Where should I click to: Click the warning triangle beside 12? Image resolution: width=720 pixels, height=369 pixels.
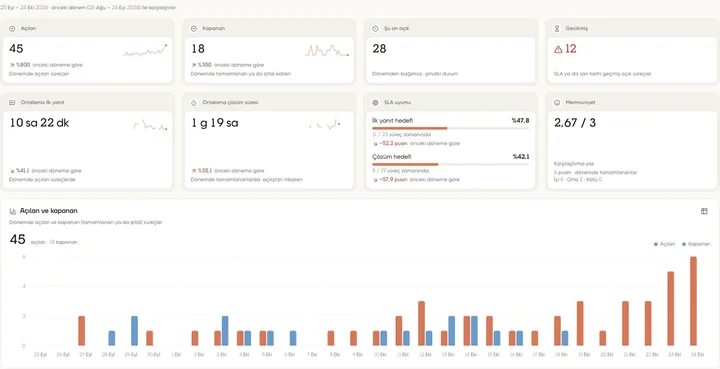(x=558, y=50)
